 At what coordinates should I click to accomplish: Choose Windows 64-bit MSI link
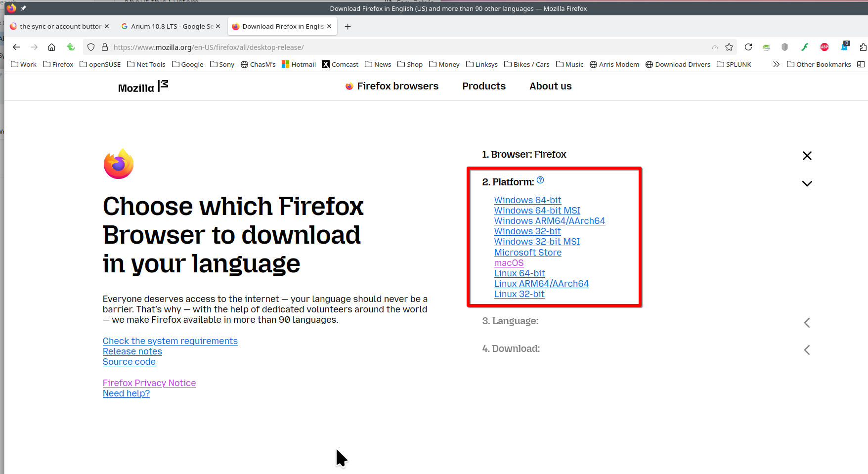(x=537, y=211)
